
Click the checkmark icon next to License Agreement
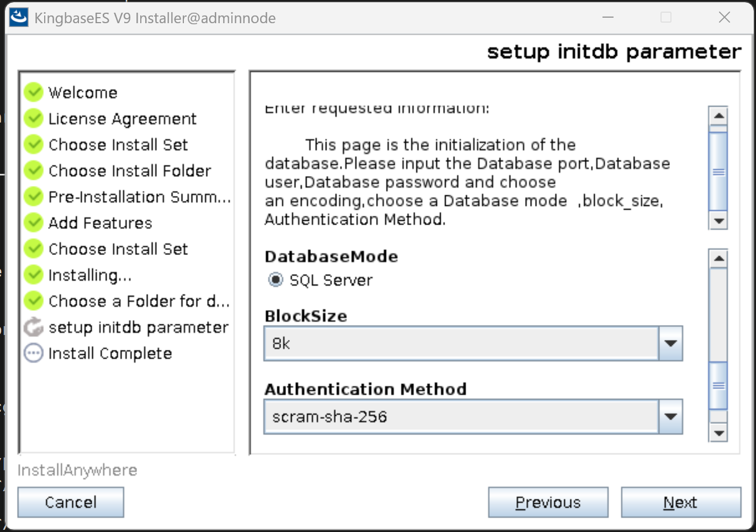pyautogui.click(x=34, y=118)
